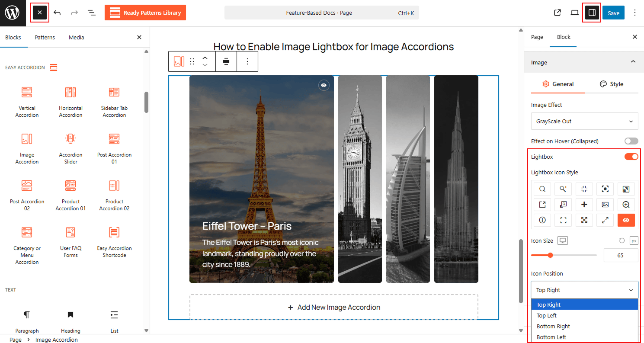The width and height of the screenshot is (644, 343).
Task: Open the block options three-dot menu
Action: pos(247,61)
